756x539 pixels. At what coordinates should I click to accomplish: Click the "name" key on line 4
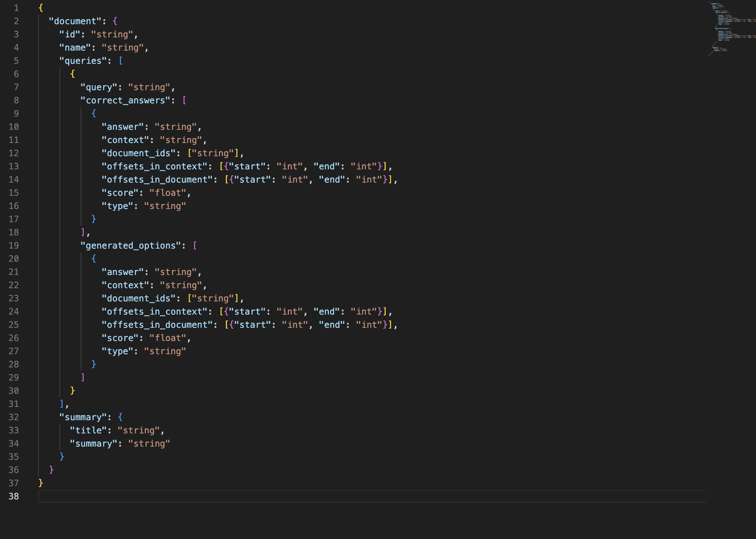[75, 48]
